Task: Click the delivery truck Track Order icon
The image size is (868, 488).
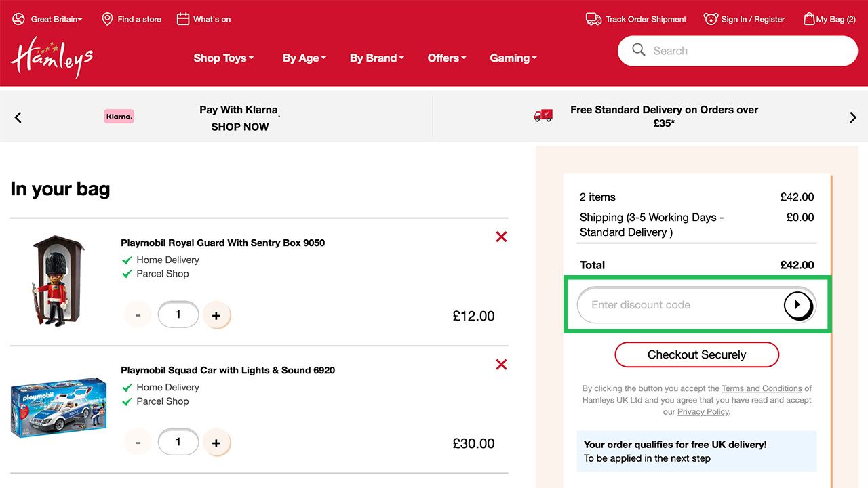Action: click(593, 19)
